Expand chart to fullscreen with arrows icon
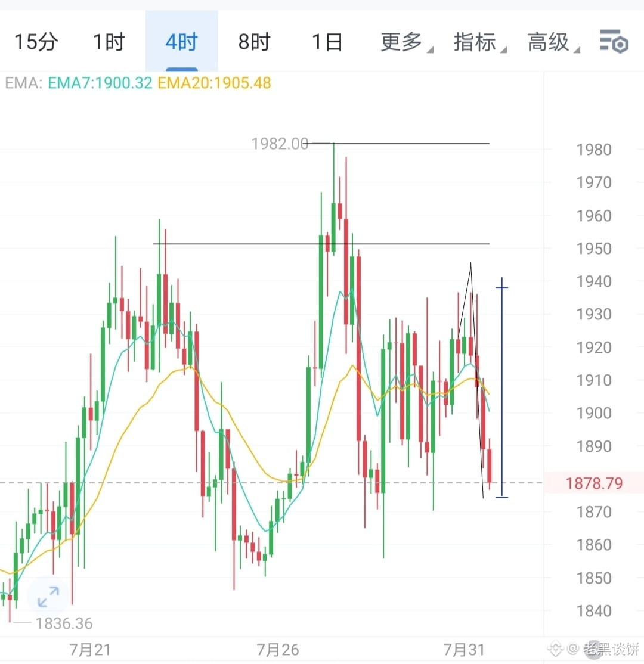644x664 pixels. click(x=48, y=596)
